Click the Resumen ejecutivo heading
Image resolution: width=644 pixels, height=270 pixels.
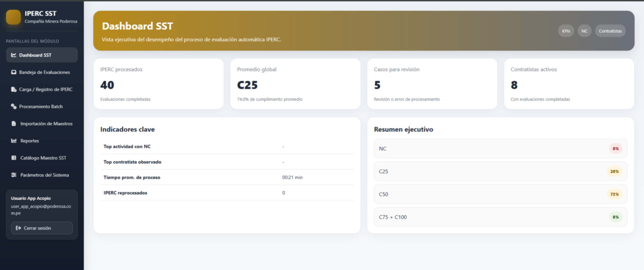click(x=404, y=129)
